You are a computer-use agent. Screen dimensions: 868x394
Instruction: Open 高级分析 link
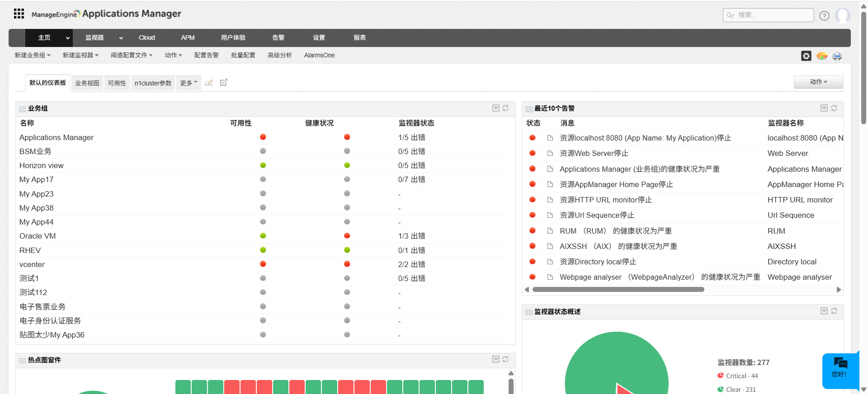click(280, 55)
